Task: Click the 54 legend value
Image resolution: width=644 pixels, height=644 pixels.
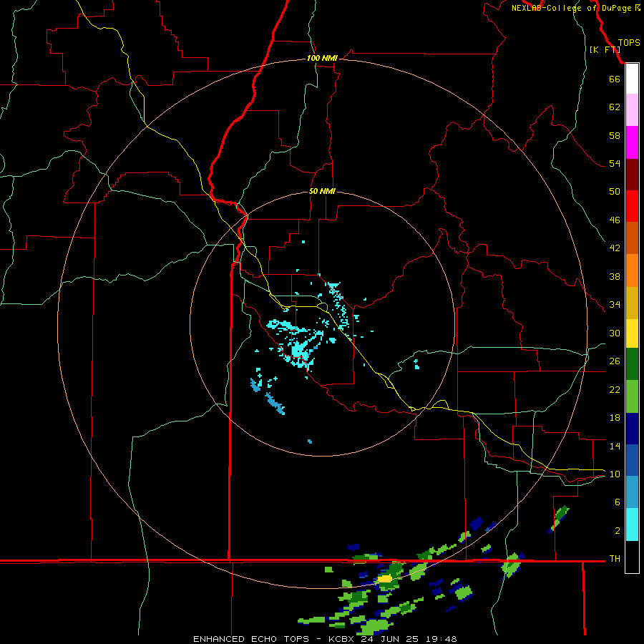Action: coord(615,163)
